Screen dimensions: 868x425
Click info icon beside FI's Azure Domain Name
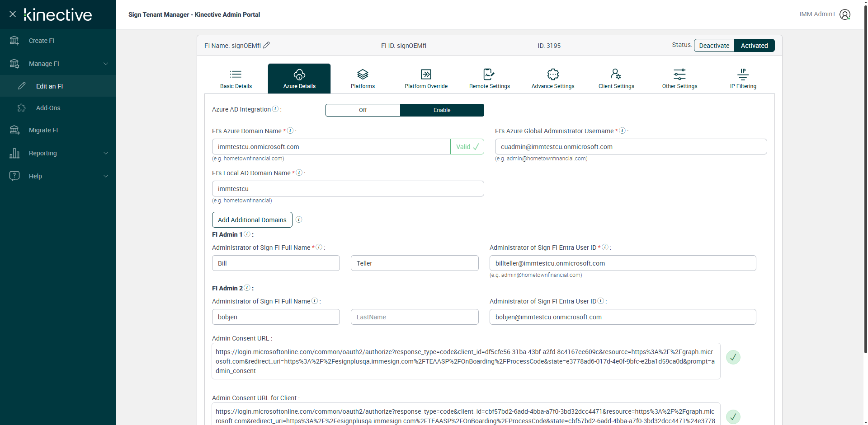pyautogui.click(x=290, y=131)
